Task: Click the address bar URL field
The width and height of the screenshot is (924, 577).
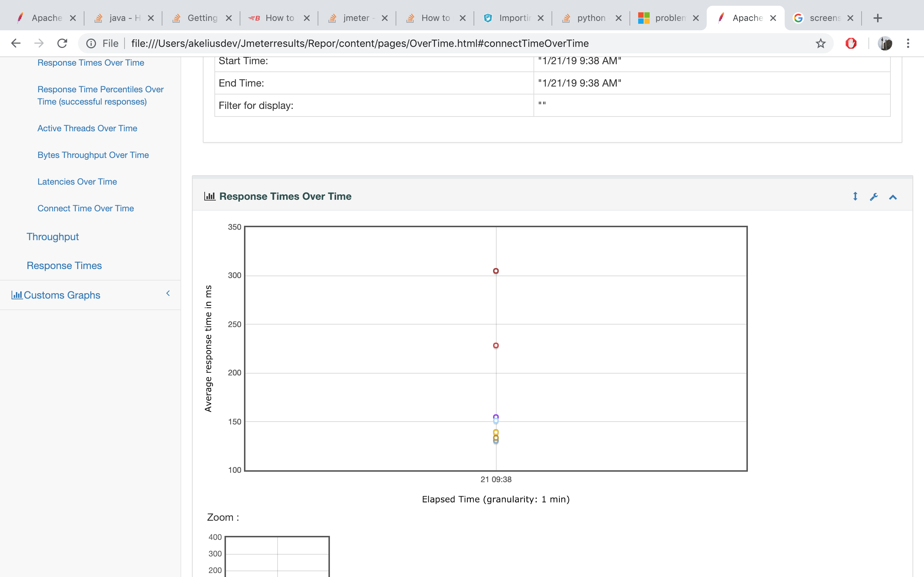Action: click(359, 44)
